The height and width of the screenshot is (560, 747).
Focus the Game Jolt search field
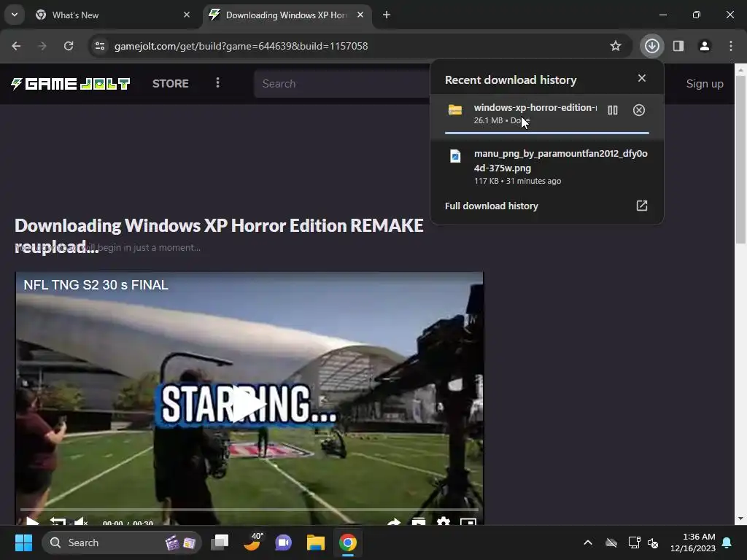pyautogui.click(x=342, y=84)
